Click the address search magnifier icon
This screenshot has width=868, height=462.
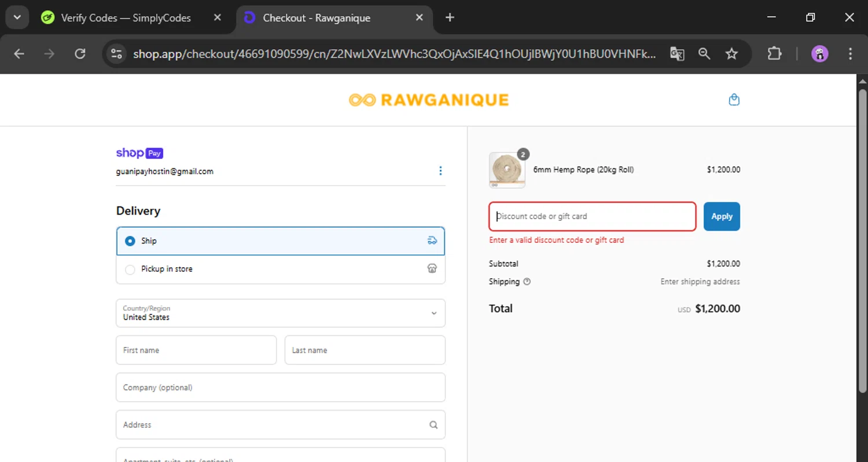coord(433,424)
